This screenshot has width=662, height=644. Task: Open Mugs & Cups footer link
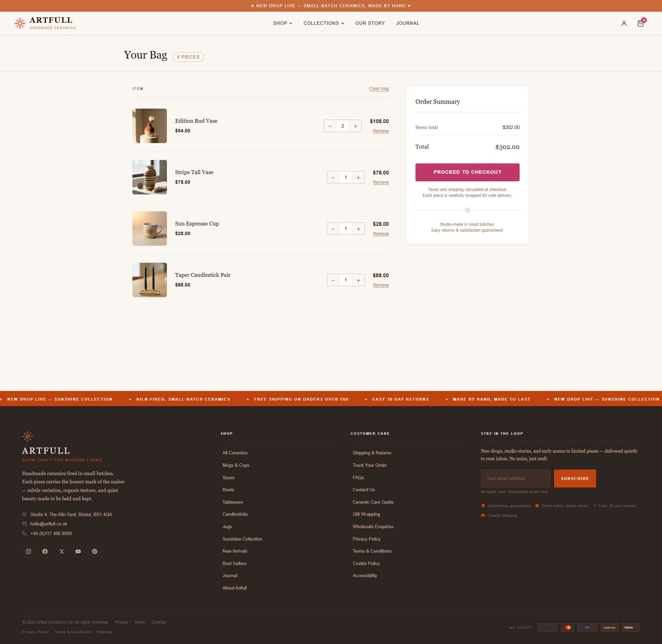click(x=236, y=465)
